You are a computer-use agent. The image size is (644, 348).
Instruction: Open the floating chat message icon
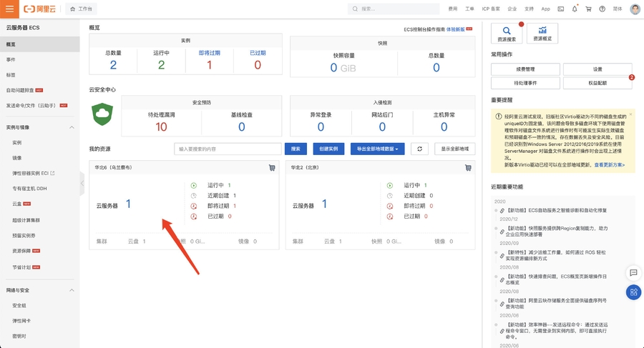tap(633, 272)
